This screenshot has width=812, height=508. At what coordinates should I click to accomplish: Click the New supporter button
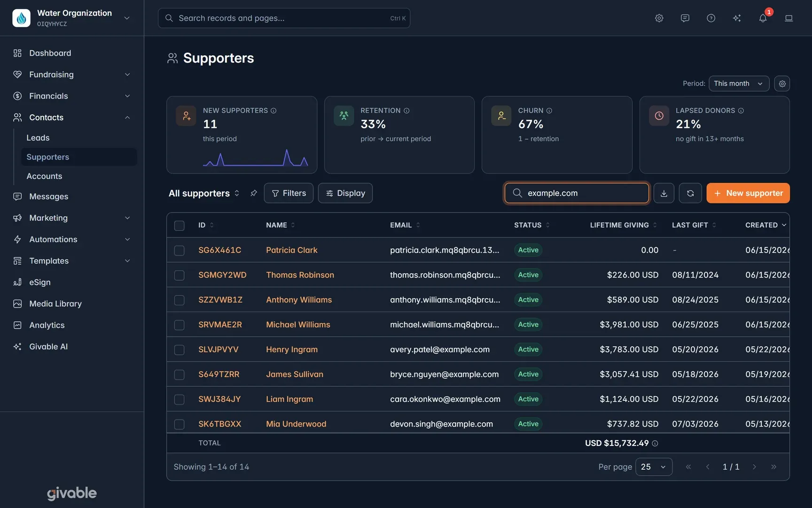[748, 193]
